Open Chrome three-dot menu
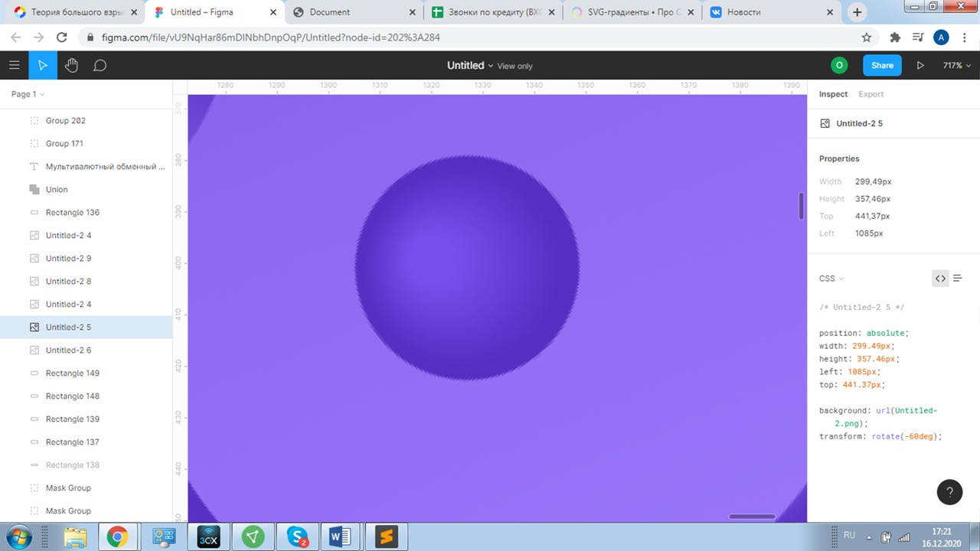980x551 pixels. tap(965, 37)
